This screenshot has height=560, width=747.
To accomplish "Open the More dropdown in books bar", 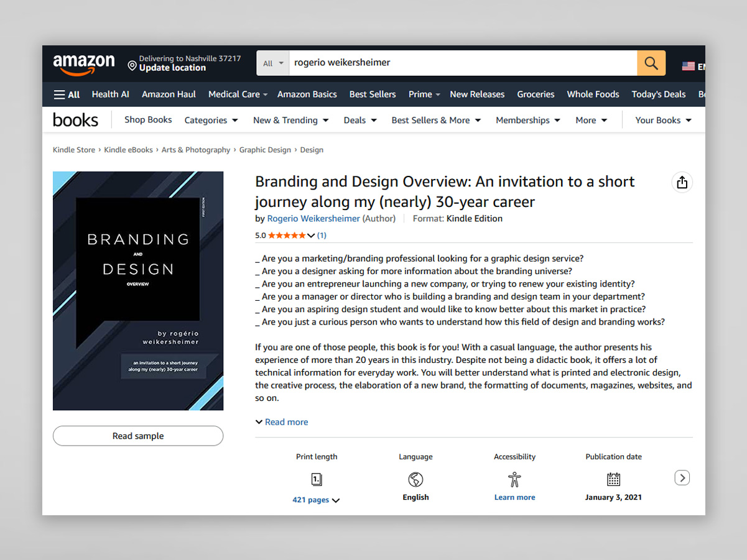I will (x=592, y=121).
